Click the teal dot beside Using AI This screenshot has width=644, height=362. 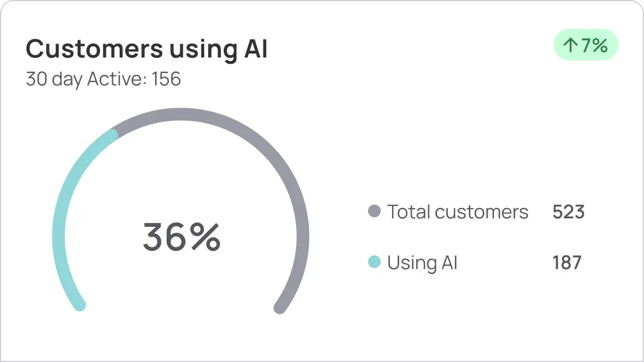[374, 263]
